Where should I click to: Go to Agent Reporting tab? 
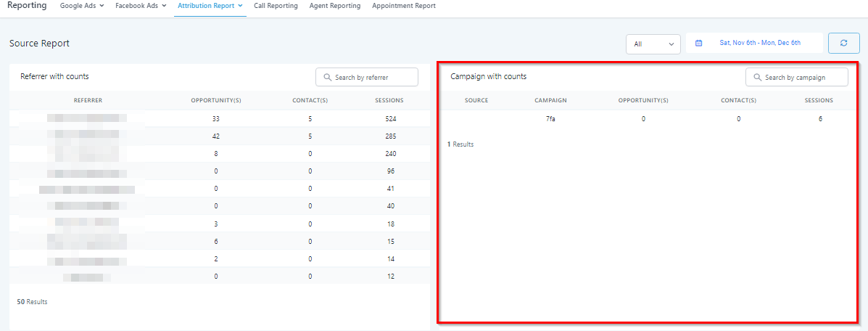334,6
